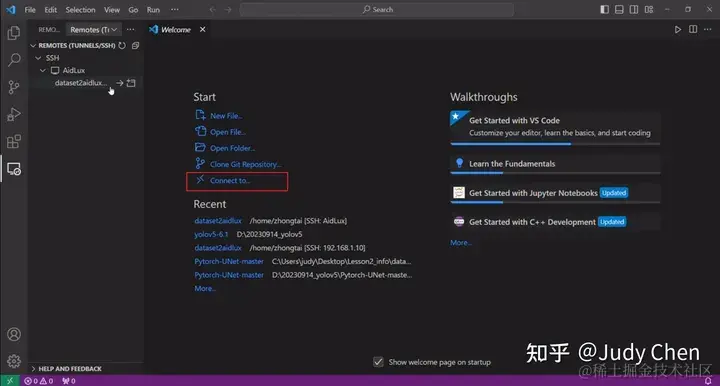The image size is (720, 386).
Task: Open errors and warnings in status bar
Action: click(x=39, y=381)
